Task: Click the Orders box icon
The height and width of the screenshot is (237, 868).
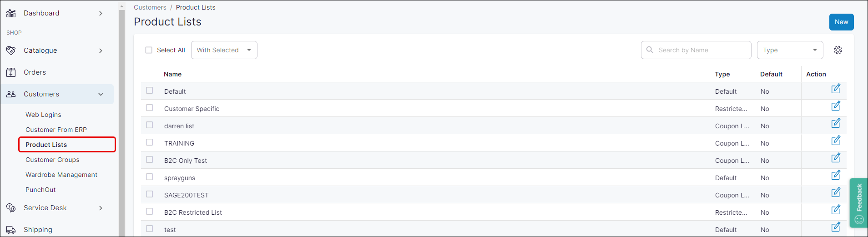Action: pyautogui.click(x=11, y=72)
